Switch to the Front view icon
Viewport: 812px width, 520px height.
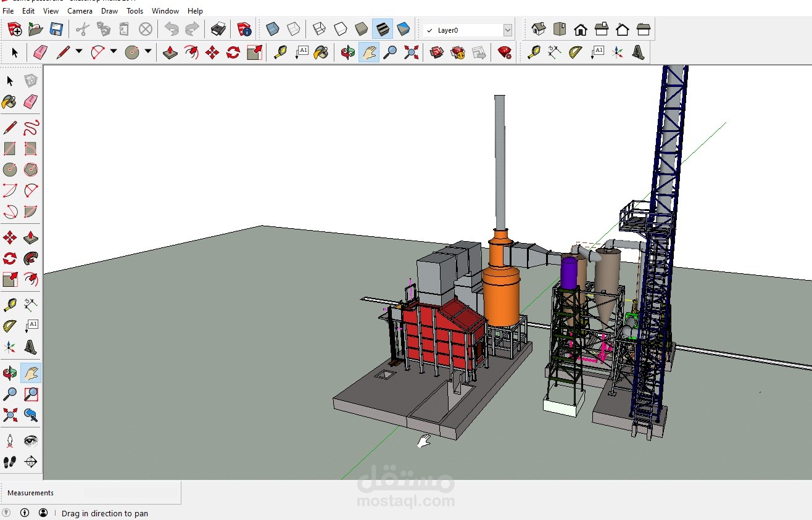(581, 29)
